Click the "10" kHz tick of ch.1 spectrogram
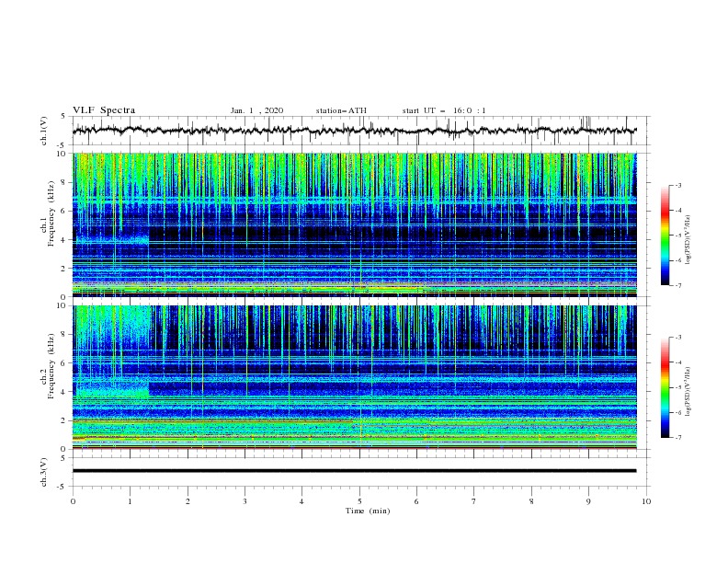Image resolution: width=728 pixels, height=563 pixels. pos(62,154)
